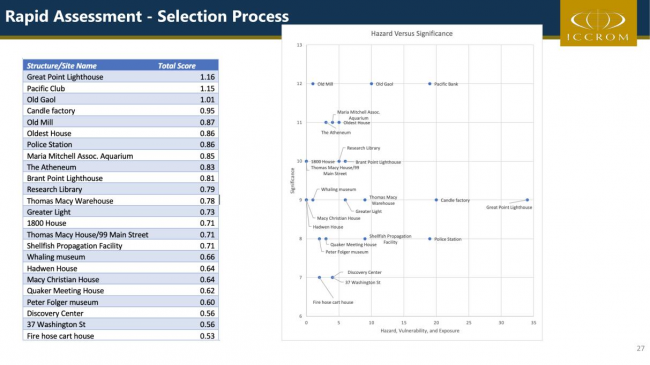Screen dimensions: 650x365
Task: Click the Old Gaol chart point
Action: click(371, 84)
